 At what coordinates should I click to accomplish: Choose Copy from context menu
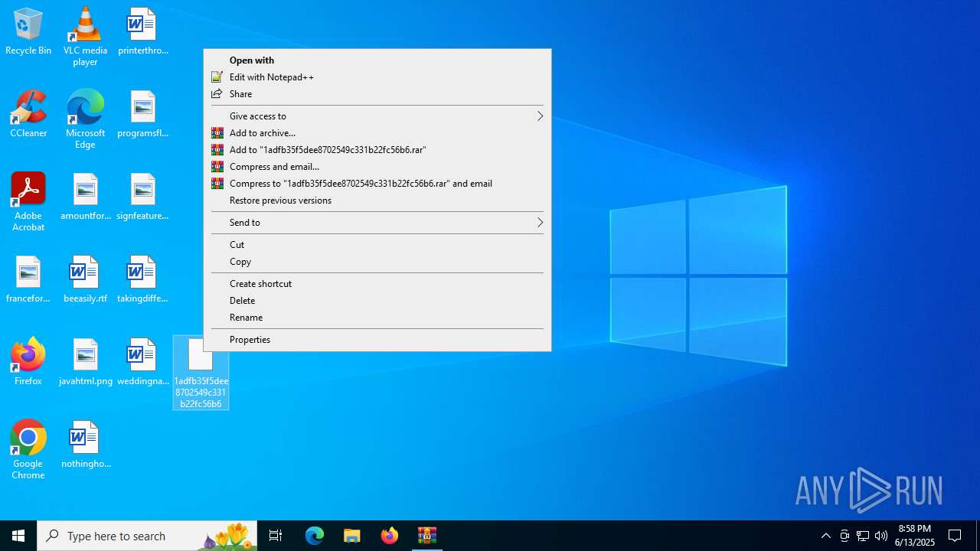(x=377, y=262)
